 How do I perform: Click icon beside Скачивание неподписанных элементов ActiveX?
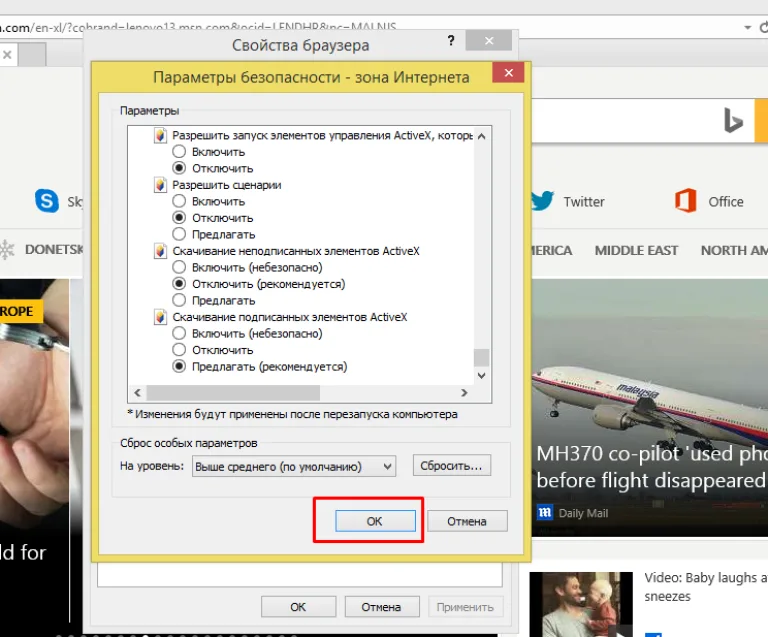pos(160,251)
